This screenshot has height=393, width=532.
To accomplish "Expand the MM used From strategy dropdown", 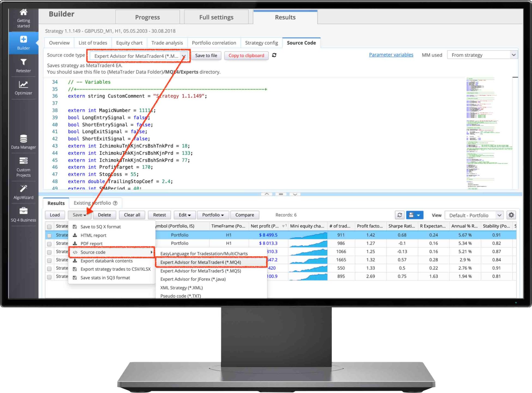I will (482, 55).
